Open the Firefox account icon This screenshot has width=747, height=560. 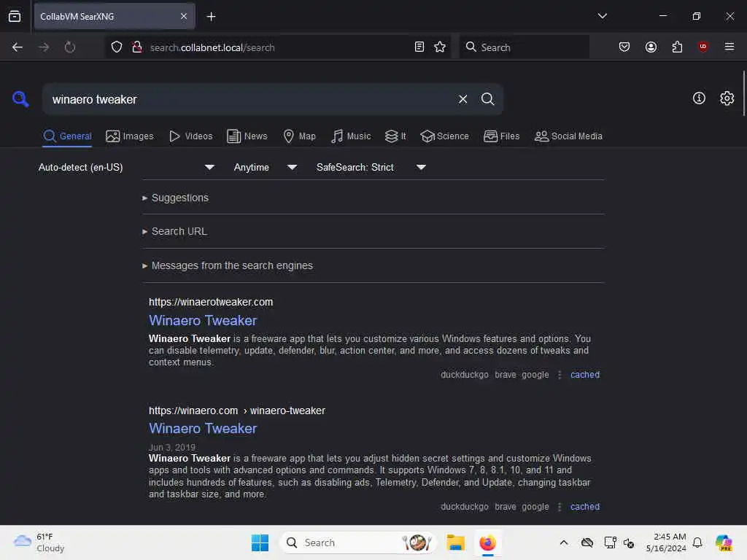(651, 47)
